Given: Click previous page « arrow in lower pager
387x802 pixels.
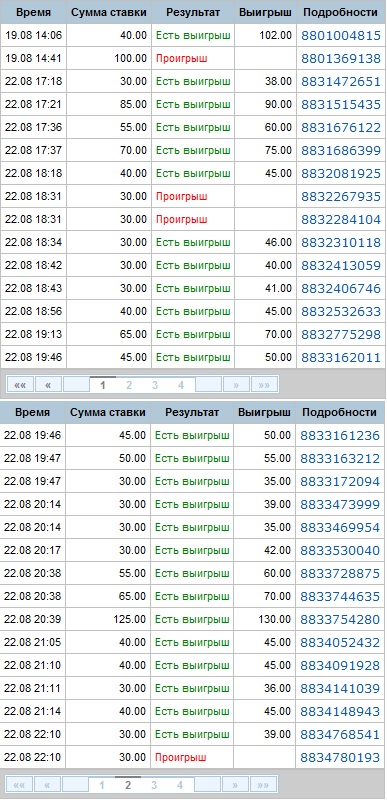Looking at the screenshot, I should (x=47, y=784).
